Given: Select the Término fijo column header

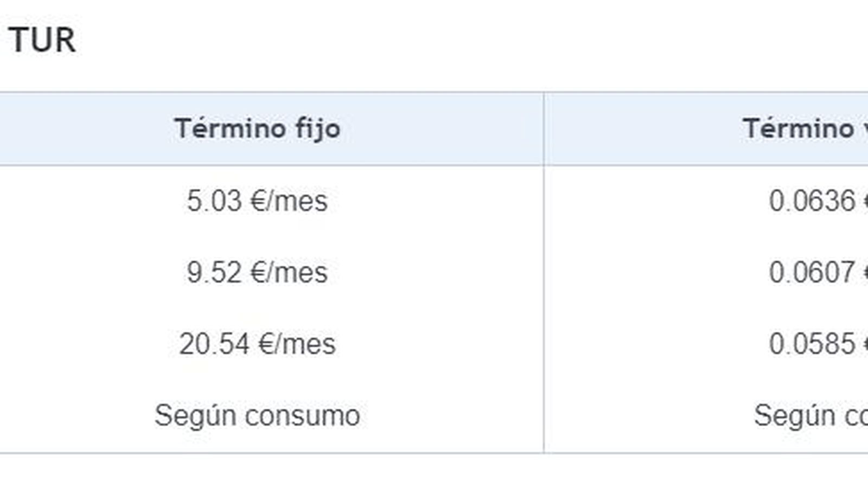Looking at the screenshot, I should (257, 129).
